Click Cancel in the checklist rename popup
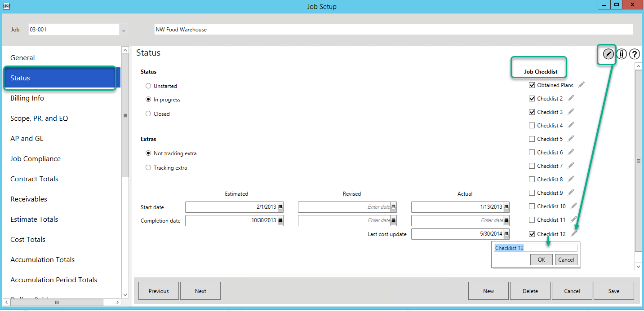The image size is (644, 311). pyautogui.click(x=566, y=259)
